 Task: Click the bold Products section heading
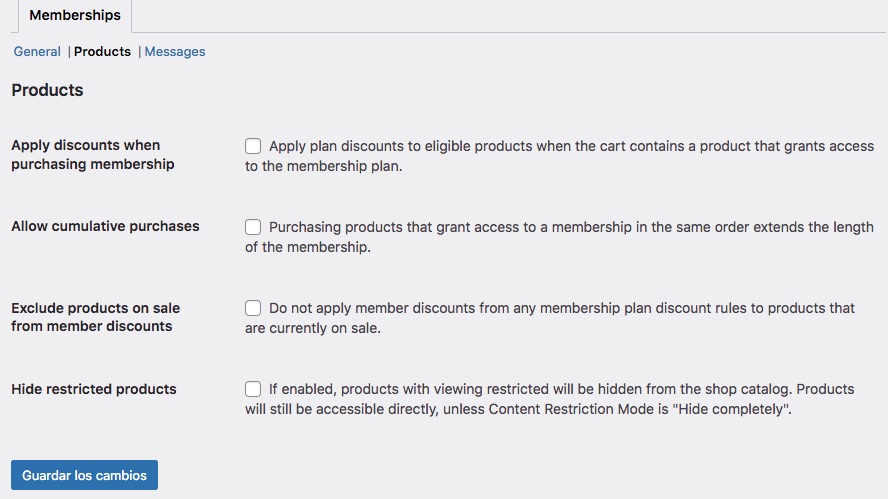tap(48, 90)
